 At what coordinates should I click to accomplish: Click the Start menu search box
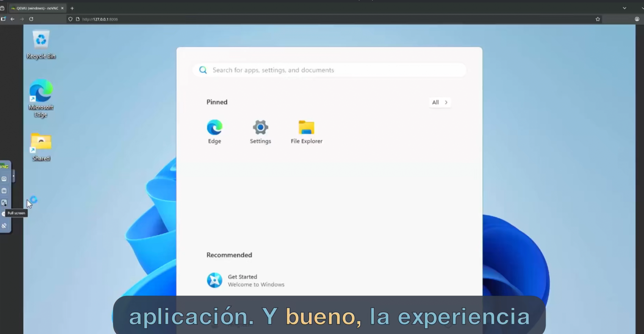tap(329, 70)
